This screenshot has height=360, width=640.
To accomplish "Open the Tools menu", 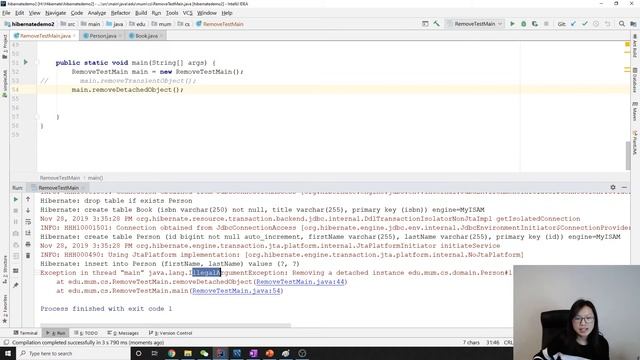I will coord(172,13).
